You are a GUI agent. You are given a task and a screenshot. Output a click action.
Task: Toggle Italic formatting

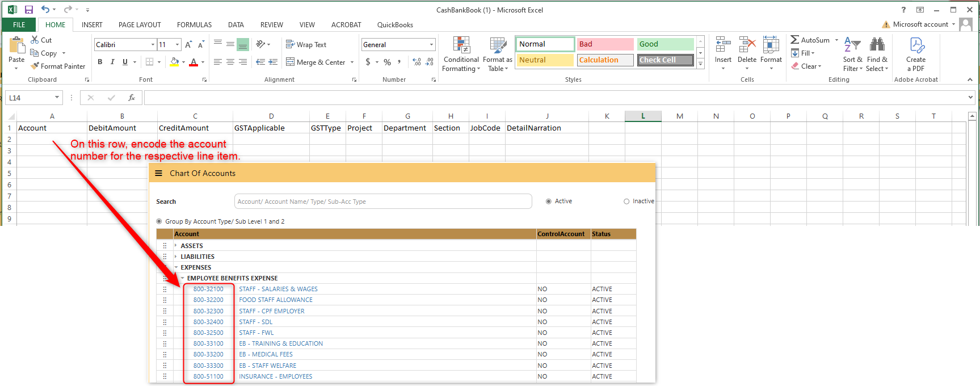(112, 62)
